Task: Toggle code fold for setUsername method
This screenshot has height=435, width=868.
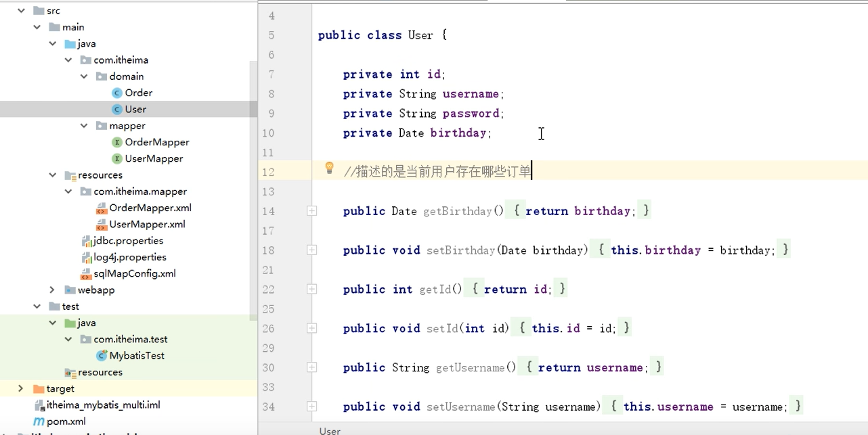Action: [x=311, y=407]
